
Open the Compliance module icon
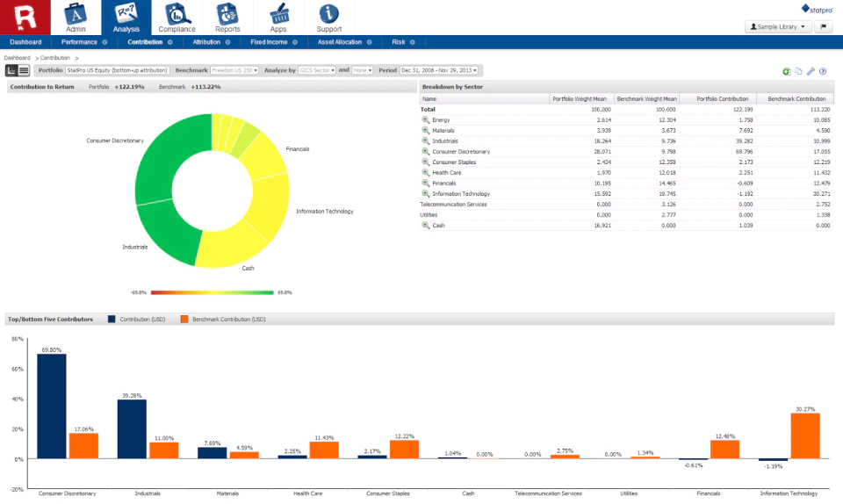(177, 13)
